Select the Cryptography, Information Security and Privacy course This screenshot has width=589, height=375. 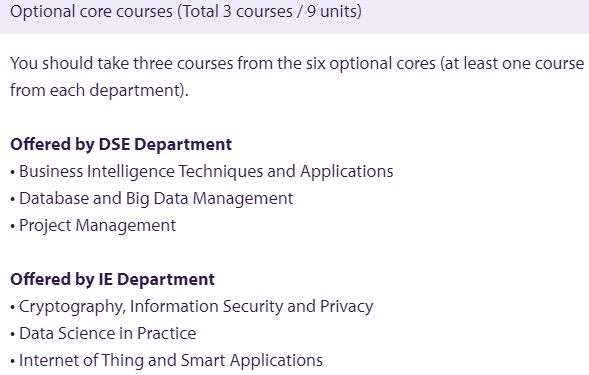pyautogui.click(x=196, y=307)
